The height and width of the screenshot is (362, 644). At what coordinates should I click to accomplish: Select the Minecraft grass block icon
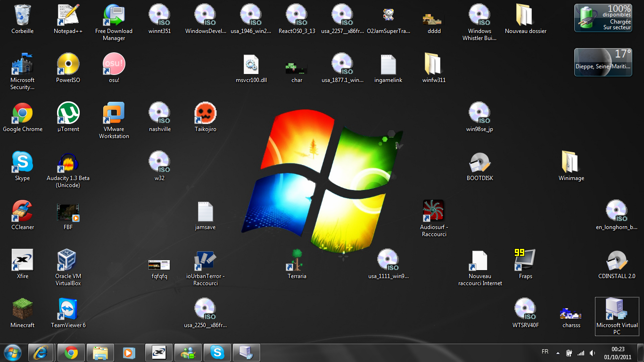coord(22,309)
